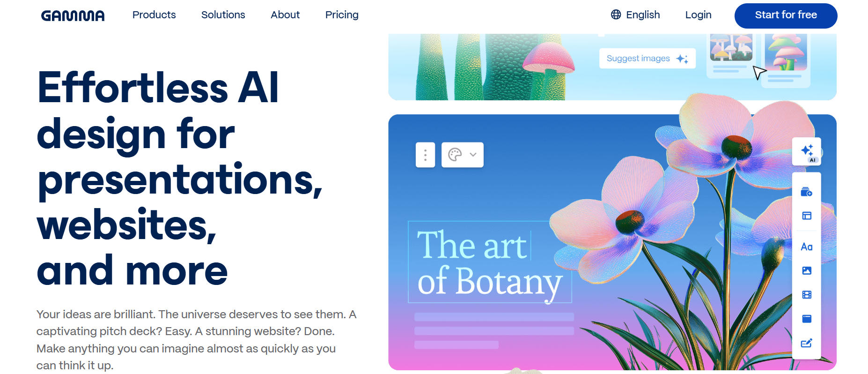Open the Solutions menu

223,15
